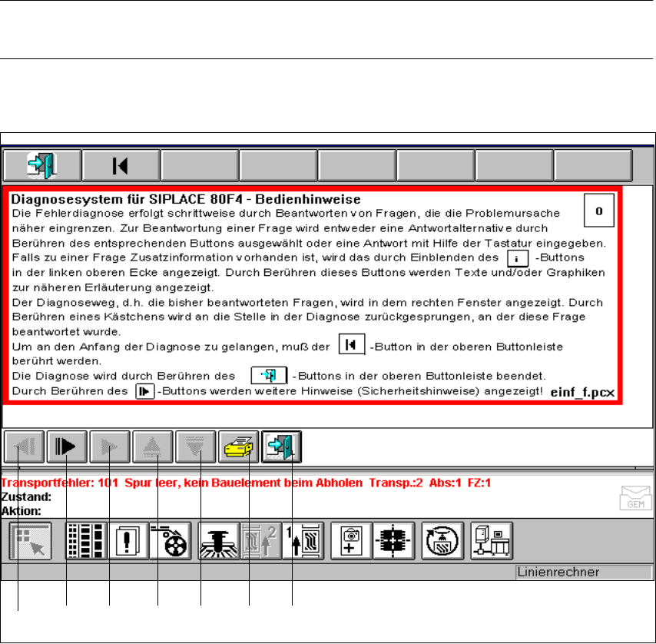
Task: Click the Zustand label line
Action: coord(26,497)
